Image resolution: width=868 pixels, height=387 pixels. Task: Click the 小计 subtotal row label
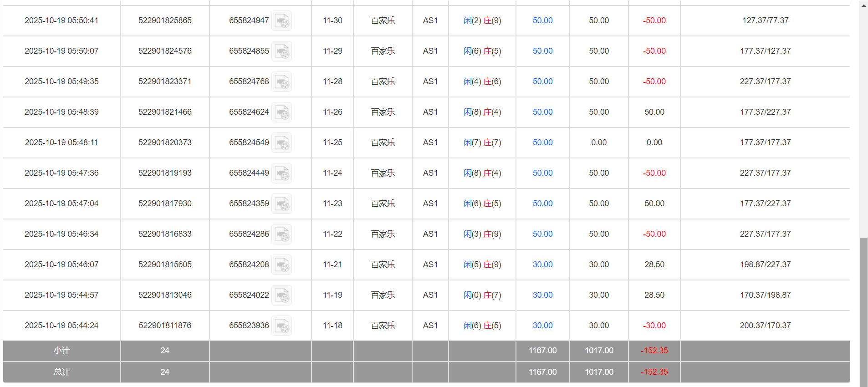click(61, 351)
